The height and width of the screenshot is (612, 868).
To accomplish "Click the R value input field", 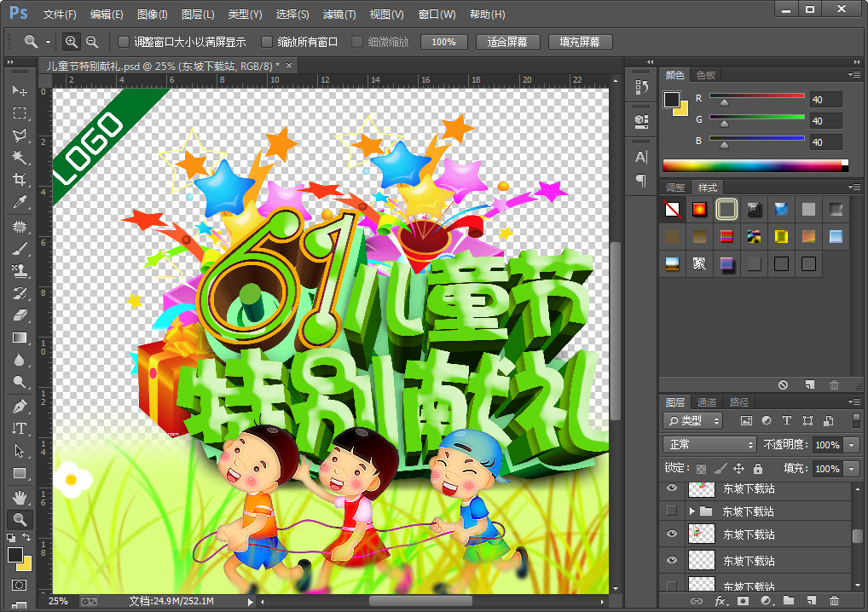I will pos(825,100).
